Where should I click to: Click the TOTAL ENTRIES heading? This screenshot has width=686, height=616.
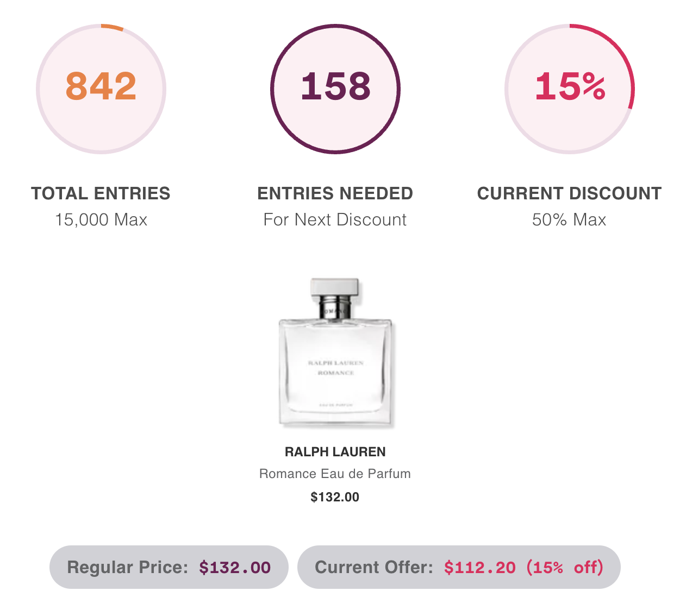point(101,193)
